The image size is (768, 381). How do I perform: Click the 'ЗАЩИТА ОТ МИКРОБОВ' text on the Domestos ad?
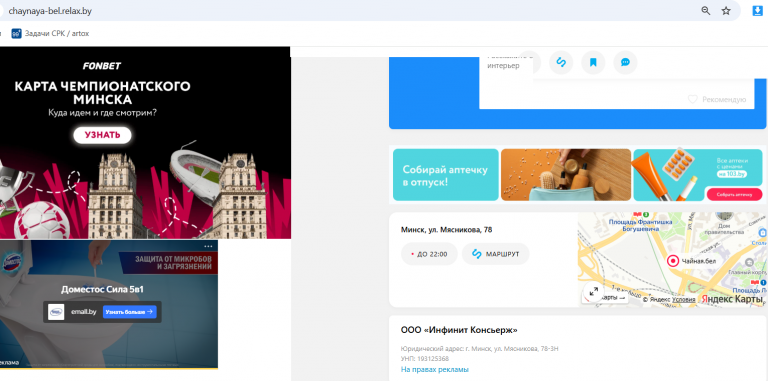(x=173, y=258)
